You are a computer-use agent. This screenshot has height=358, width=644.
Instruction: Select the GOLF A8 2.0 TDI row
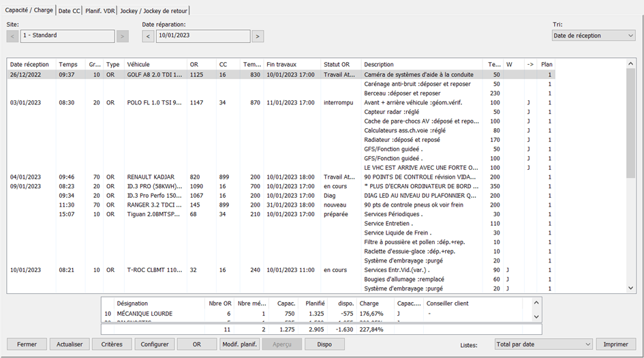(x=281, y=75)
